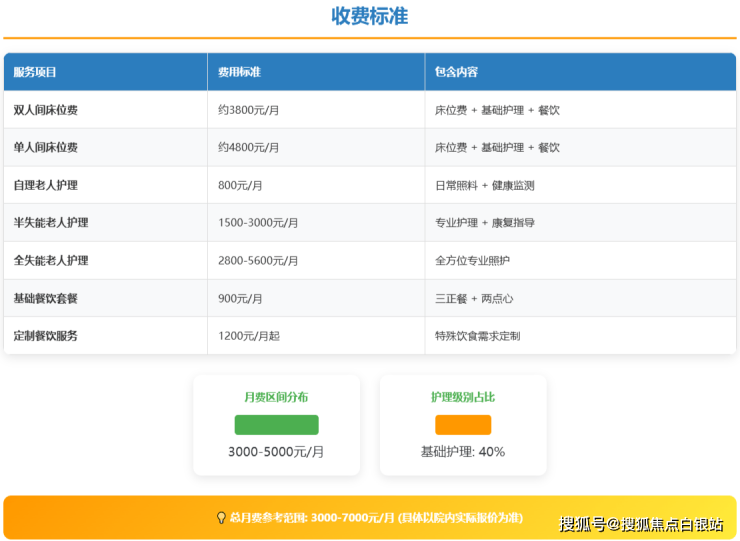Click the 约4800元/月 price cell

coord(249,148)
